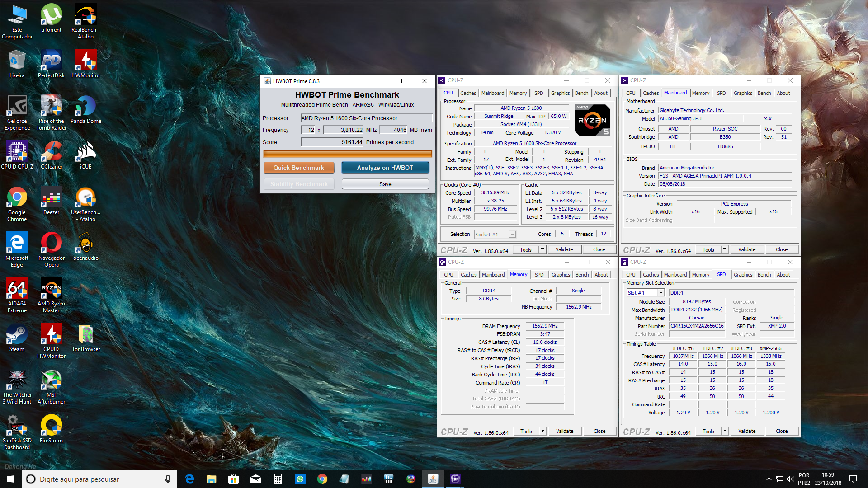Click the Java HWBOT Prime taskbar icon
868x488 pixels.
click(433, 479)
